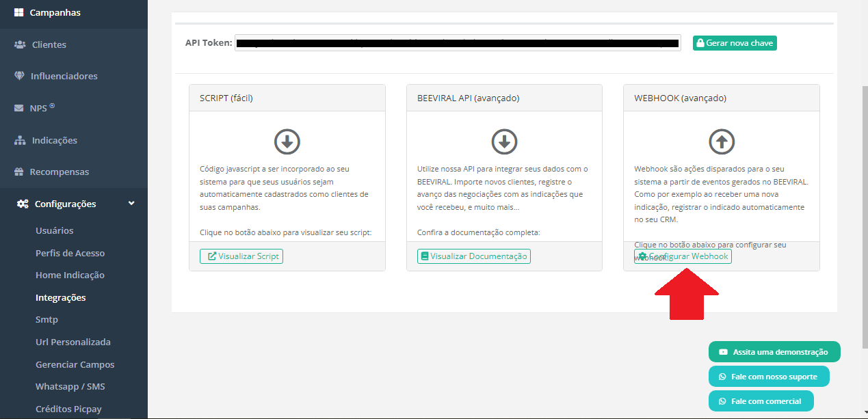Open Usuários settings
Screen dimensions: 868x419
[55, 231]
